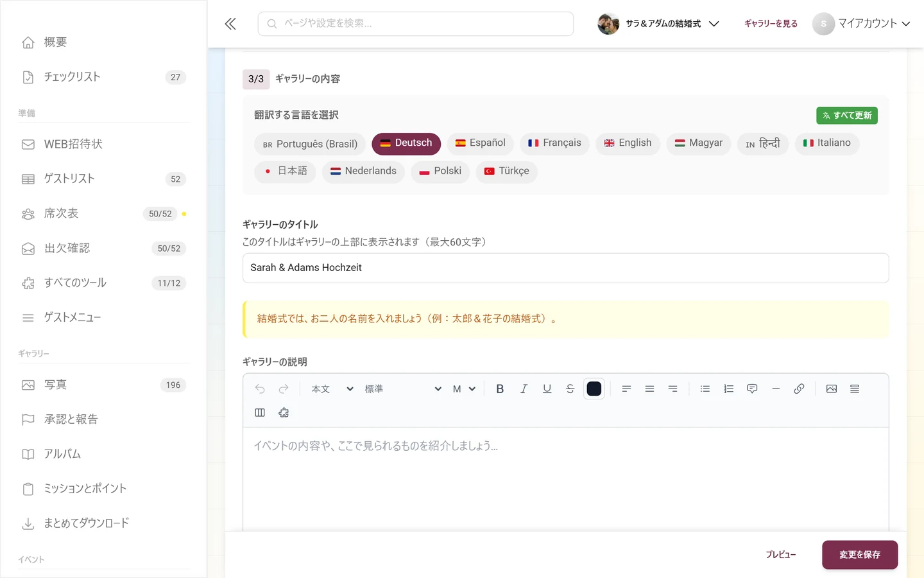The image size is (924, 578).
Task: Click the redo icon in the editor toolbar
Action: (284, 389)
